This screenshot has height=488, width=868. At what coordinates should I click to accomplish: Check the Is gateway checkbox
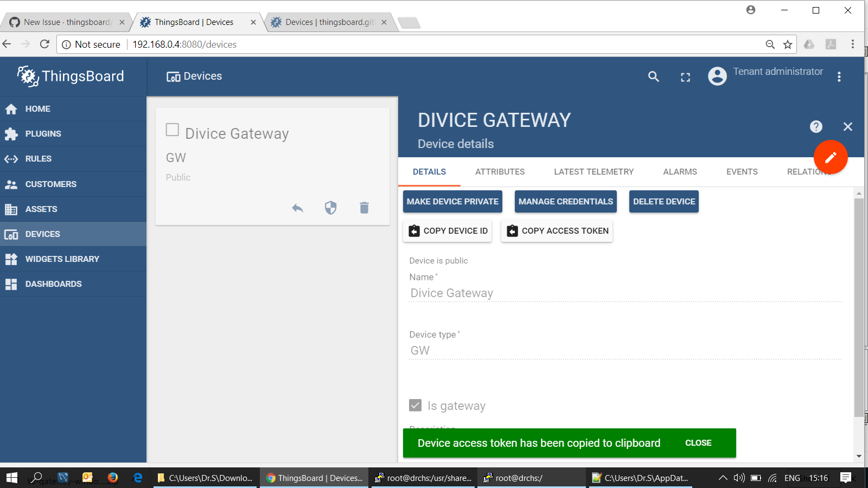[415, 405]
